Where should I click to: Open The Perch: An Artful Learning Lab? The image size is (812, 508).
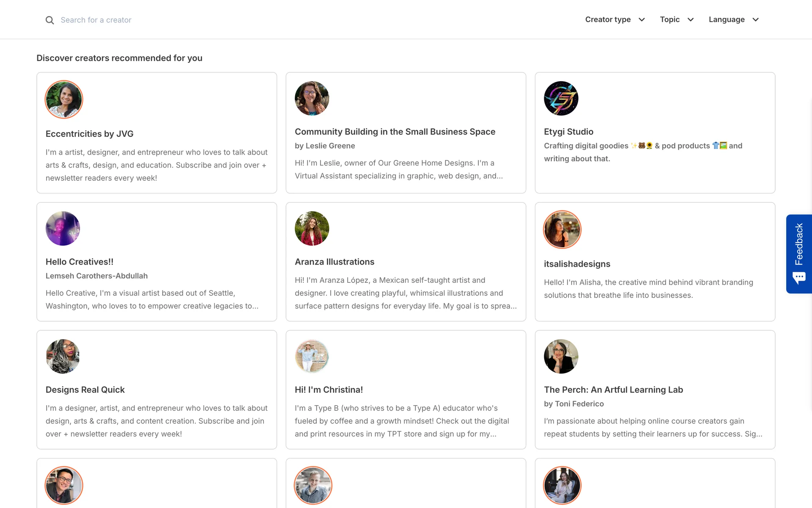point(613,389)
